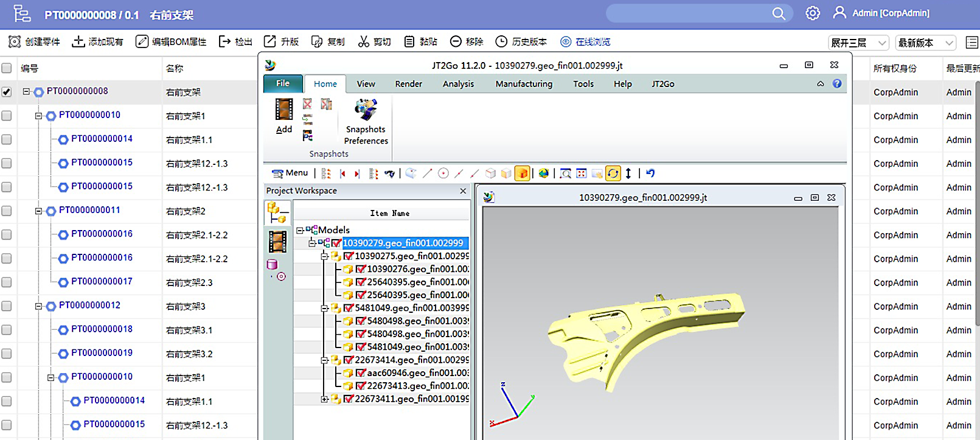Click into the header search field
Image resolution: width=980 pixels, height=440 pixels.
pyautogui.click(x=689, y=13)
